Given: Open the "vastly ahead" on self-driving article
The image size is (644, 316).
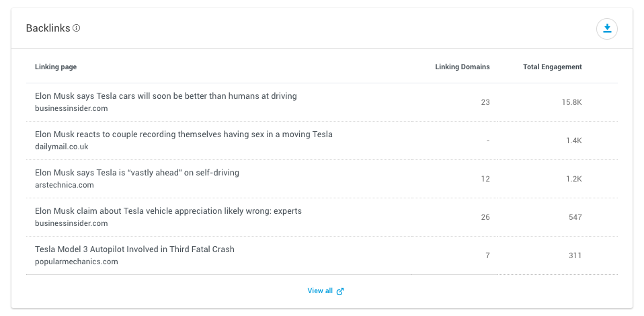Looking at the screenshot, I should (136, 173).
